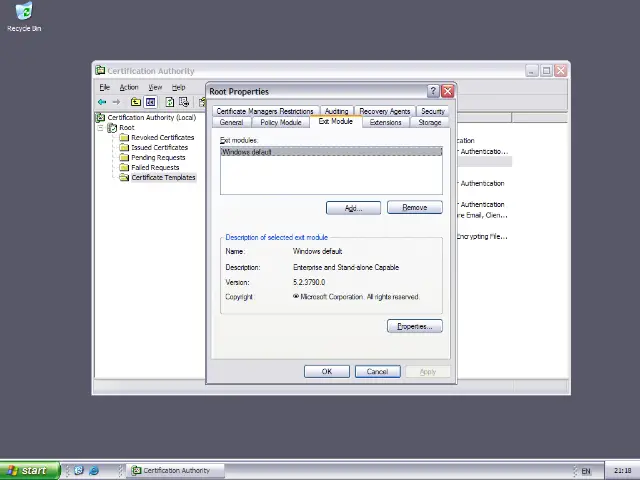The width and height of the screenshot is (640, 480).
Task: Click the Certification Authority taskbar button
Action: click(175, 471)
